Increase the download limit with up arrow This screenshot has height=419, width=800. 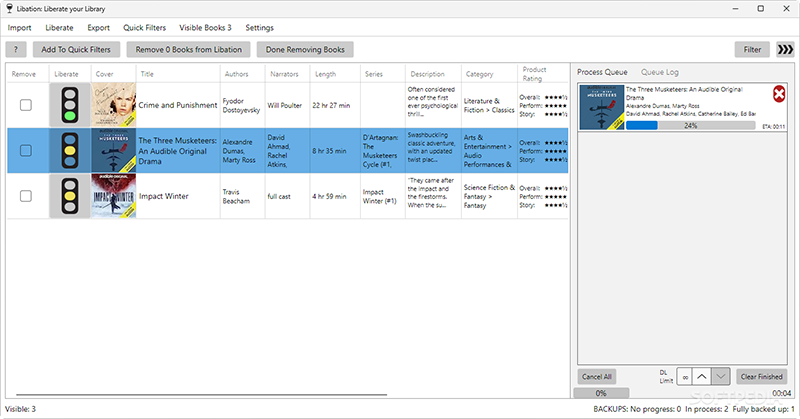(x=702, y=377)
